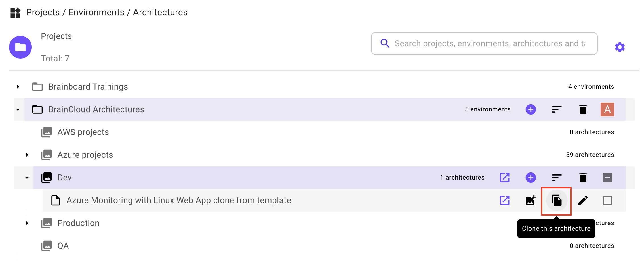Click the search projects input field
The width and height of the screenshot is (644, 262).
coord(489,44)
